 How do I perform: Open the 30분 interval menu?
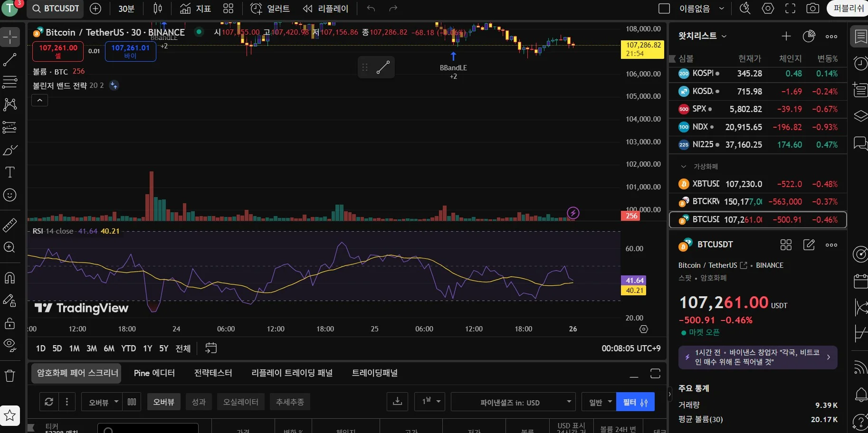[126, 9]
